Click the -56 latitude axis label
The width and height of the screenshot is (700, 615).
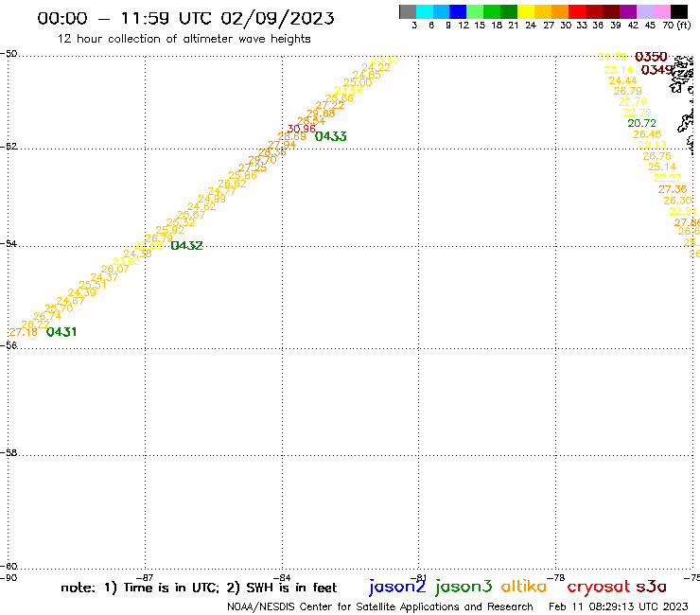9,345
